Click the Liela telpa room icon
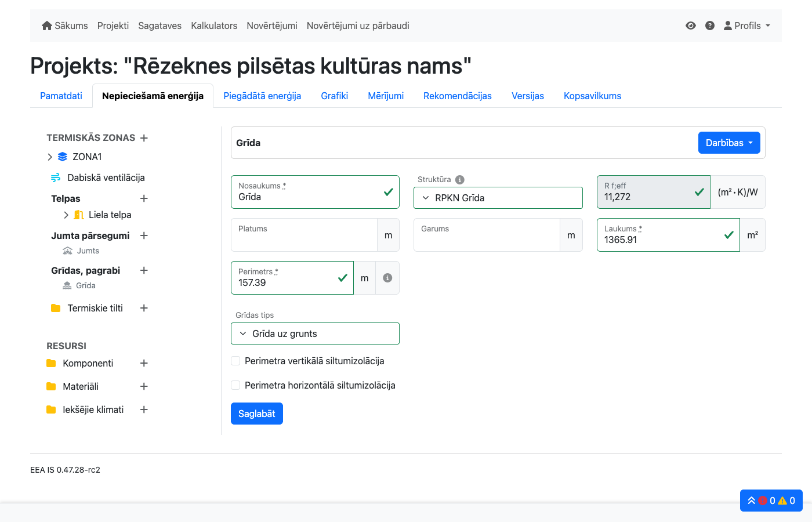812x522 pixels. pyautogui.click(x=78, y=215)
